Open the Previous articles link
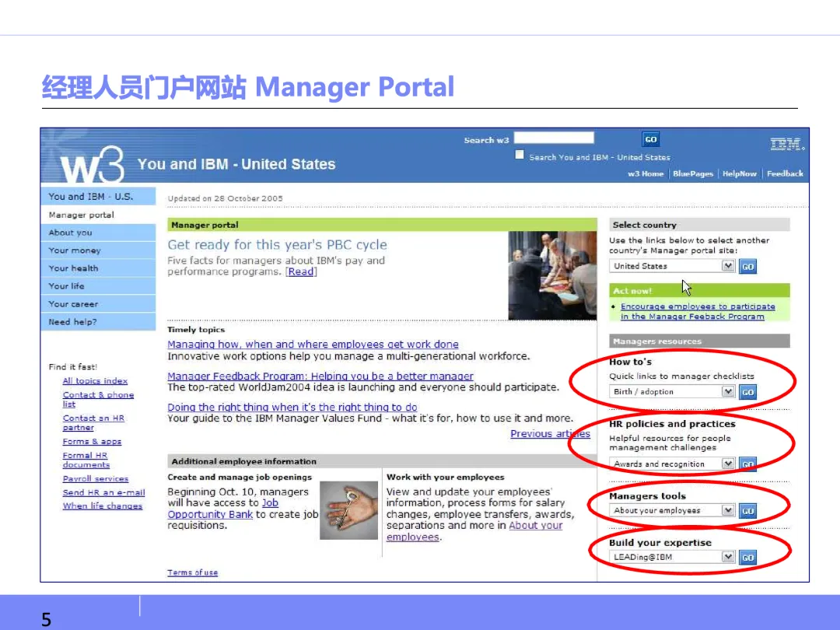 tap(550, 434)
